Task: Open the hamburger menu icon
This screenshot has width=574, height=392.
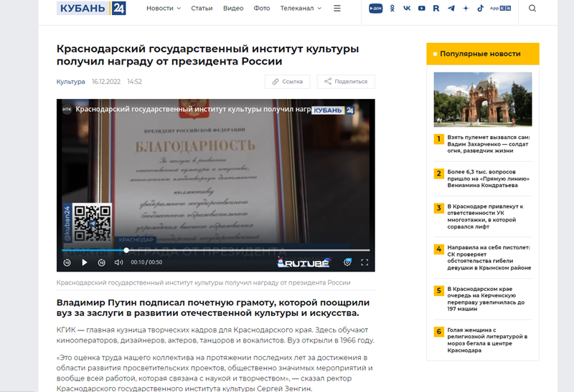Action: 337,8
